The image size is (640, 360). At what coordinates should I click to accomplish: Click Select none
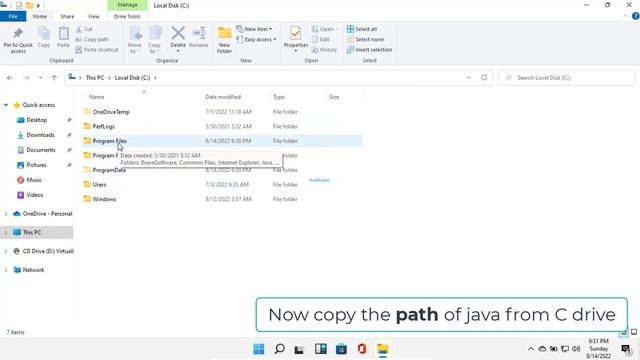[365, 40]
